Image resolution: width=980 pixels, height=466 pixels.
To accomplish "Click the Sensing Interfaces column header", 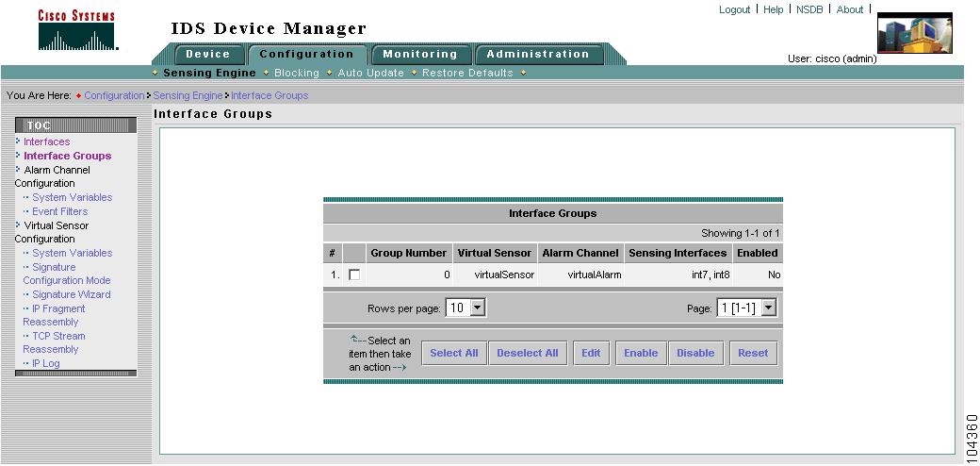I will 678,254.
